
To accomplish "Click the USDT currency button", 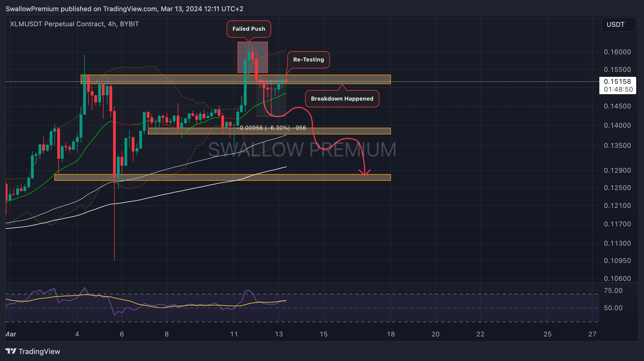I will 619,25.
